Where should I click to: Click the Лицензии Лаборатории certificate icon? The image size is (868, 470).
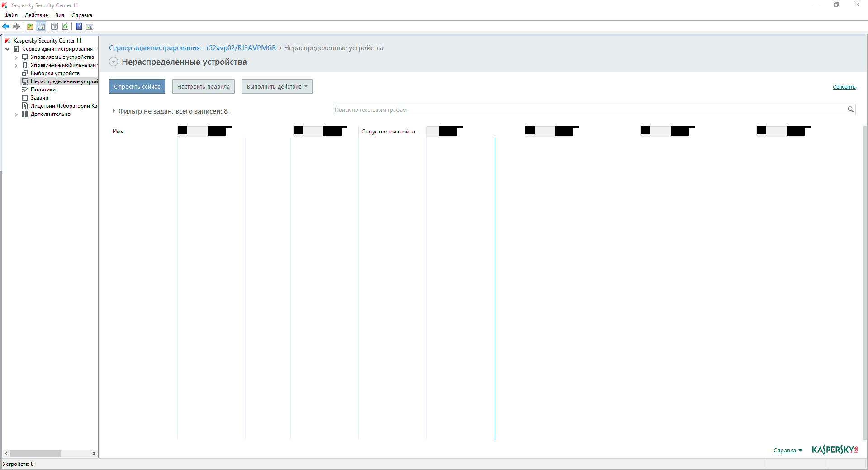pos(25,106)
